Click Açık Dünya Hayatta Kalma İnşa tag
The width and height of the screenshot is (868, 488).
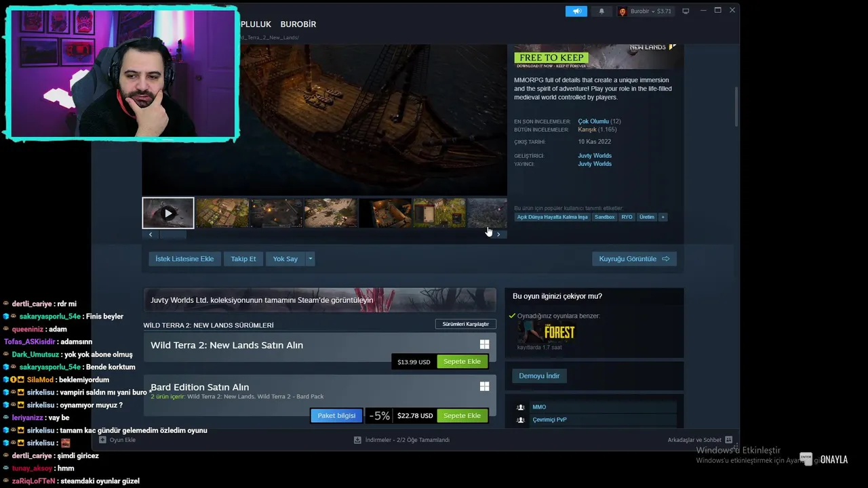point(552,217)
